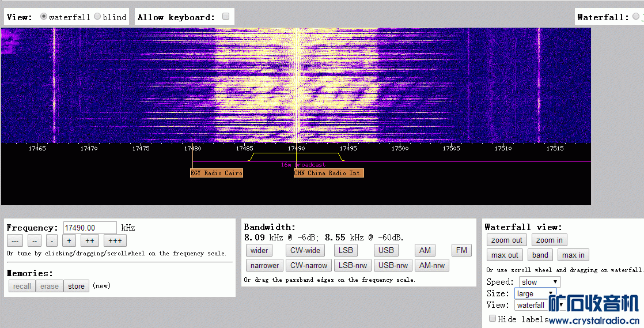Click the Frequency input field

[x=90, y=228]
